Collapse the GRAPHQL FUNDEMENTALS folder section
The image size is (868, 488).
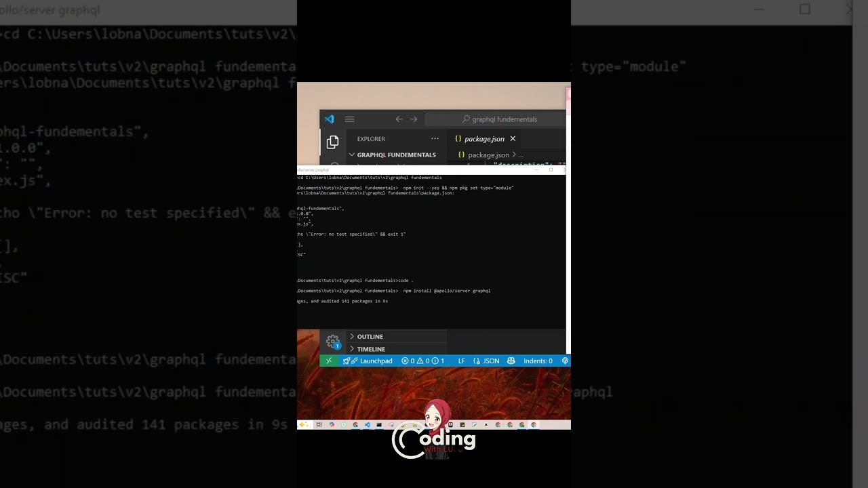397,155
